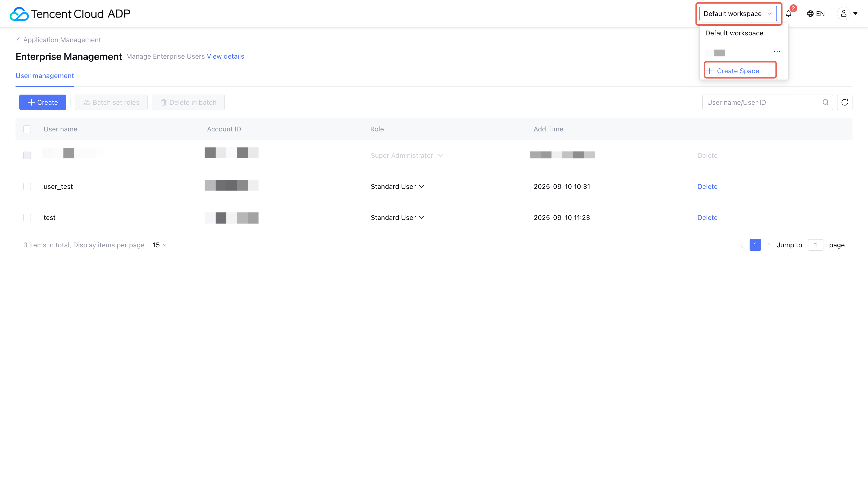This screenshot has width=868, height=484.
Task: Change items per page dropdown 15
Action: pos(159,245)
